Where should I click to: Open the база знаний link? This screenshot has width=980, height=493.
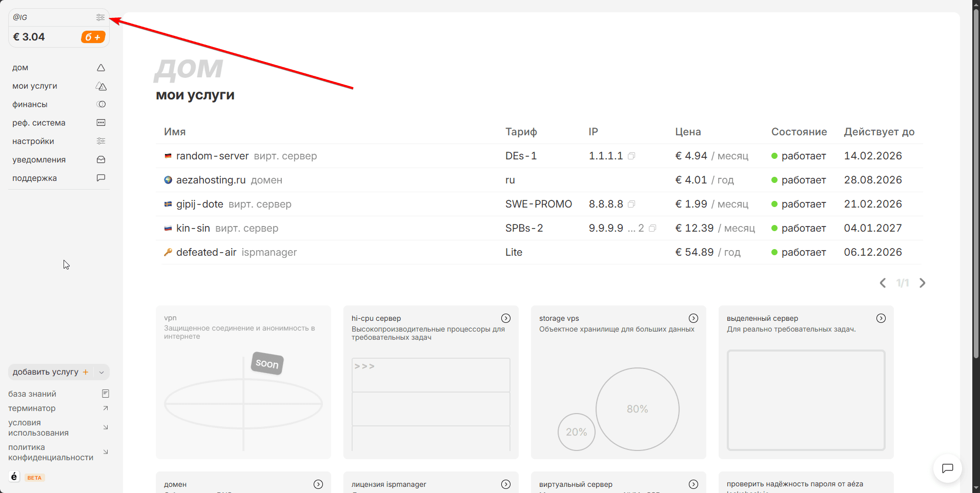click(x=32, y=394)
